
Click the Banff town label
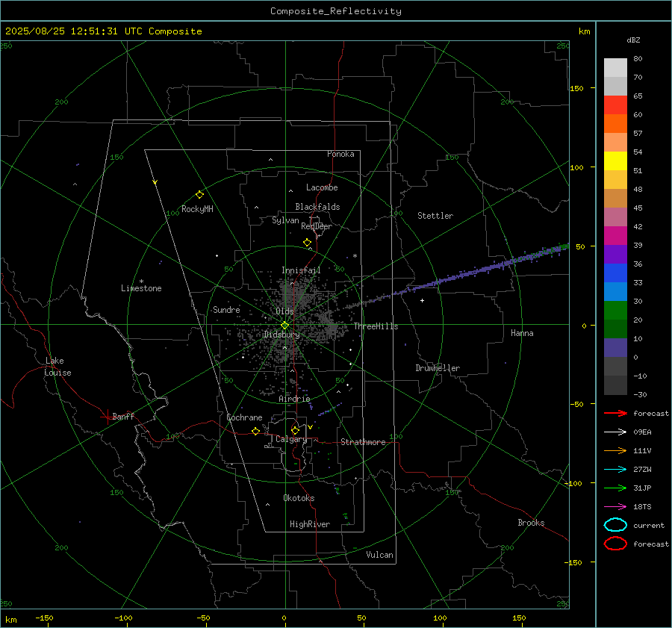click(123, 416)
